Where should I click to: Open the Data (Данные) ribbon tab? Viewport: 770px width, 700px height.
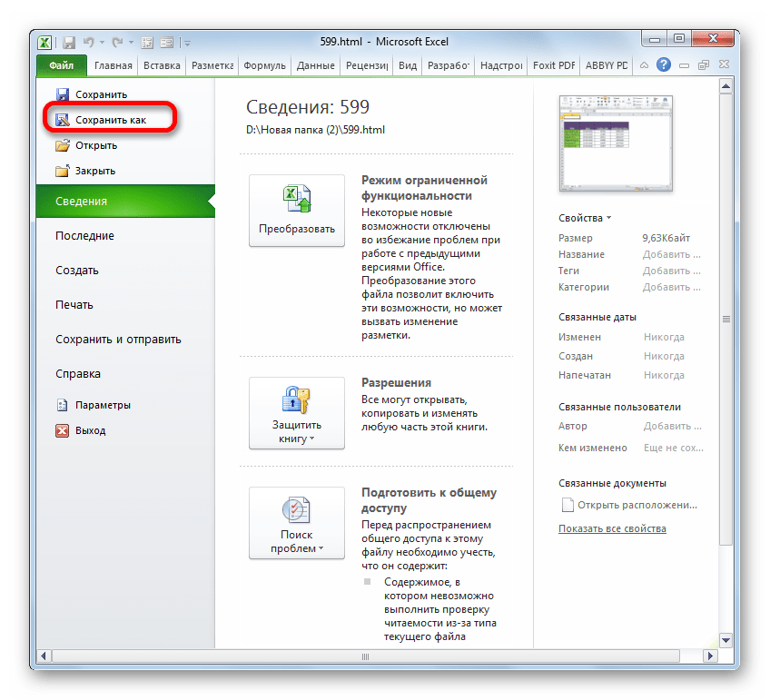pyautogui.click(x=315, y=65)
